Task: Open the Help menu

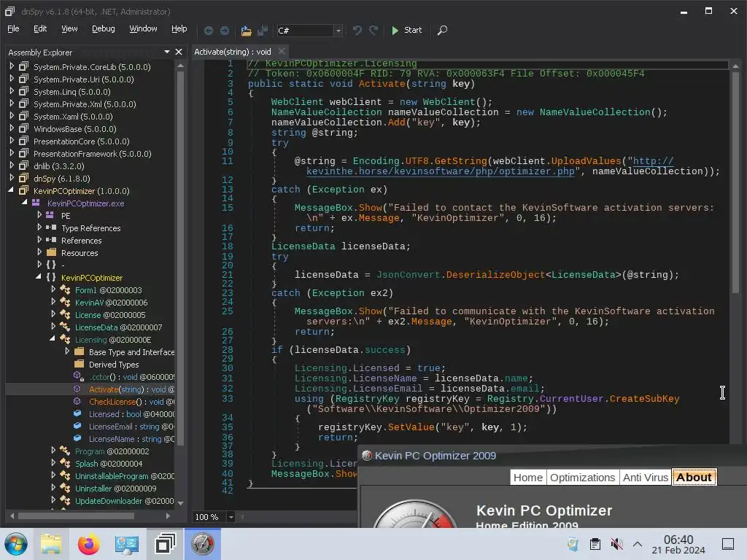Action: (x=179, y=29)
